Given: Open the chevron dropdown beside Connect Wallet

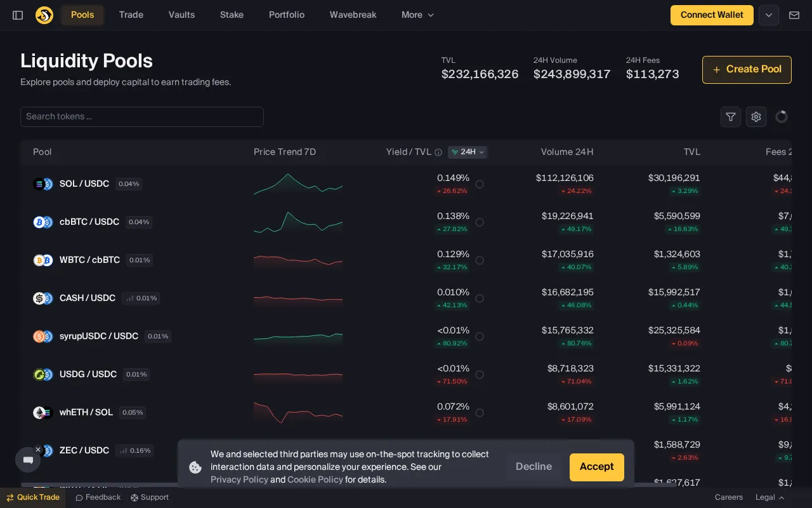Looking at the screenshot, I should coord(769,15).
